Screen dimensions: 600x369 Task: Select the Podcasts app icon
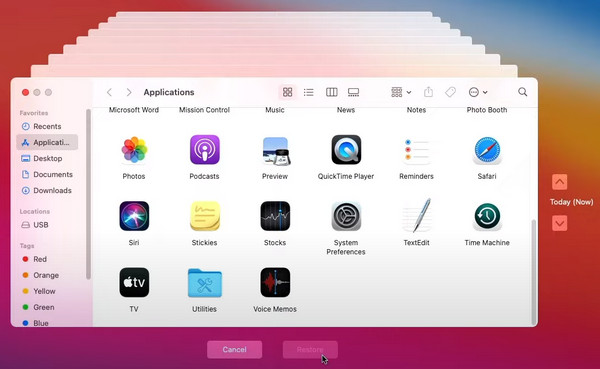pyautogui.click(x=205, y=150)
